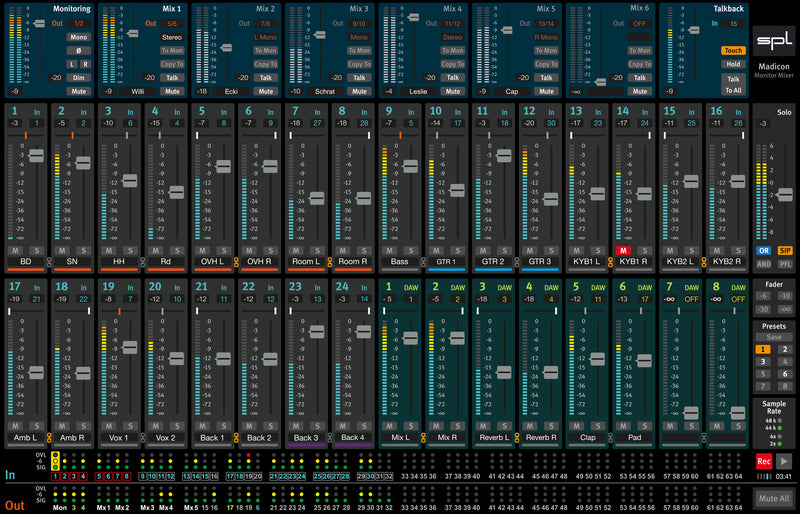Open the Talkback In 15 input selector
The height and width of the screenshot is (514, 800).
pos(733,23)
